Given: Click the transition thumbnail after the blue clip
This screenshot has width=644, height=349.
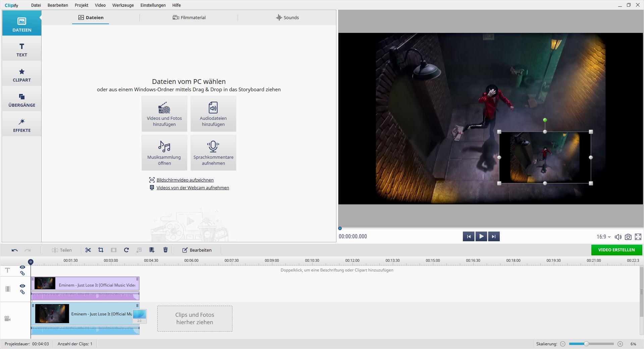Looking at the screenshot, I should point(140,316).
